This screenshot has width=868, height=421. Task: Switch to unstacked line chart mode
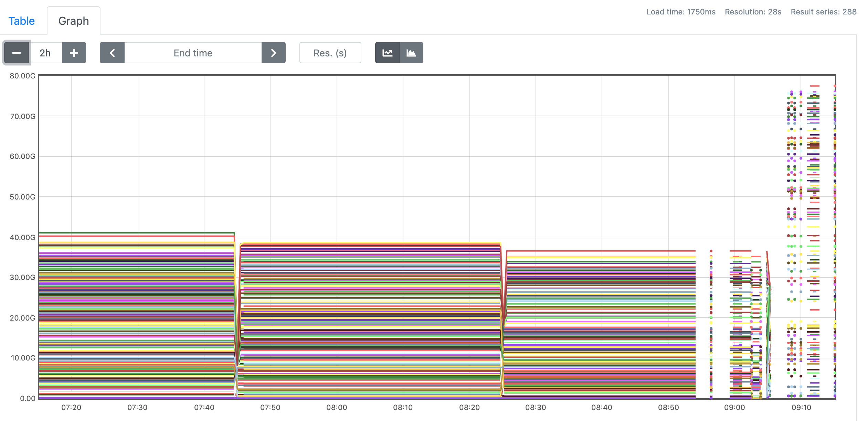pyautogui.click(x=388, y=53)
